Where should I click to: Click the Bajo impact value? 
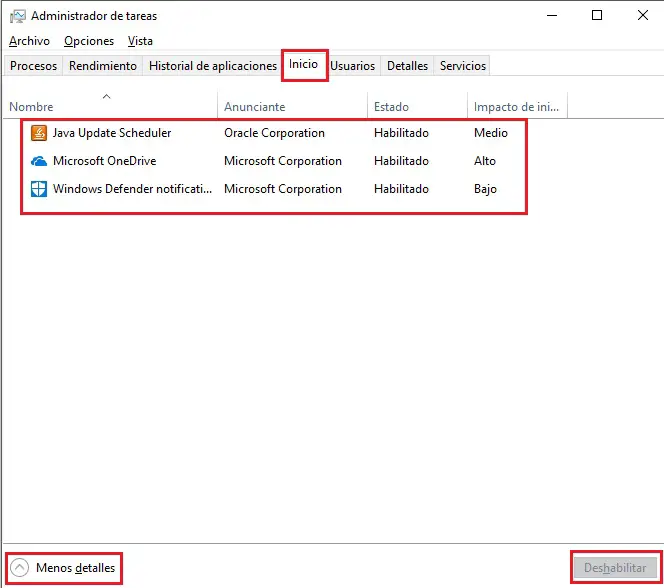pyautogui.click(x=485, y=189)
